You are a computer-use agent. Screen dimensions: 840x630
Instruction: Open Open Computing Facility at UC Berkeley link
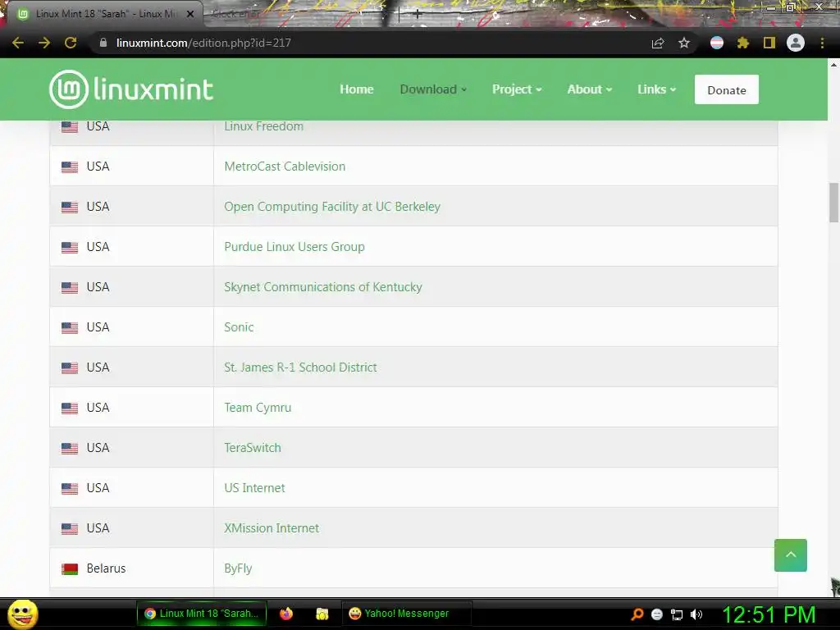coord(332,207)
